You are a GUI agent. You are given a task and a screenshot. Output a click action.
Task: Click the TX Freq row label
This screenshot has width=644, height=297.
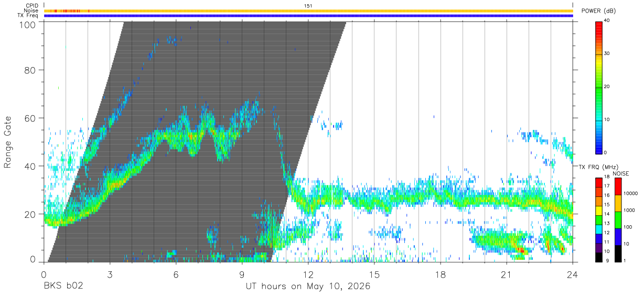point(29,16)
